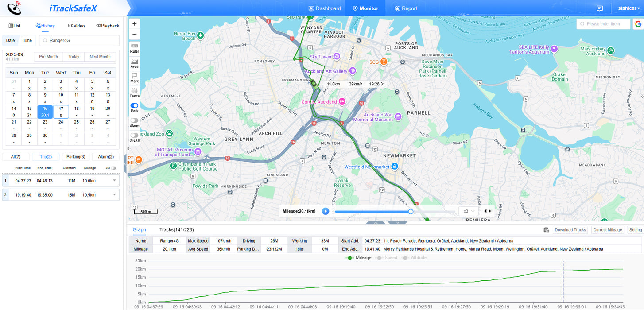This screenshot has height=310, width=644.
Task: Disable the Park toggle switch
Action: [134, 105]
